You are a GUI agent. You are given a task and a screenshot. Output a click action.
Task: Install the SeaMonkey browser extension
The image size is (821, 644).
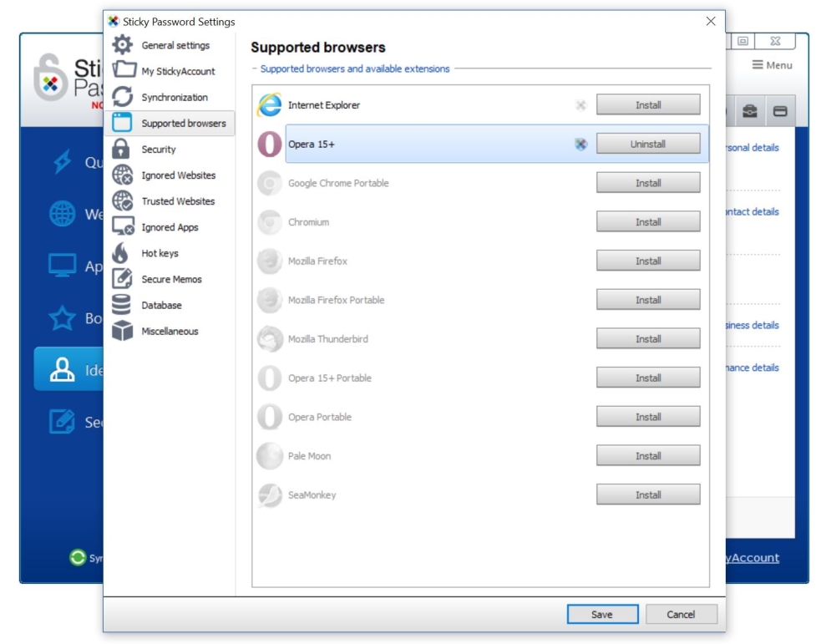pyautogui.click(x=647, y=495)
